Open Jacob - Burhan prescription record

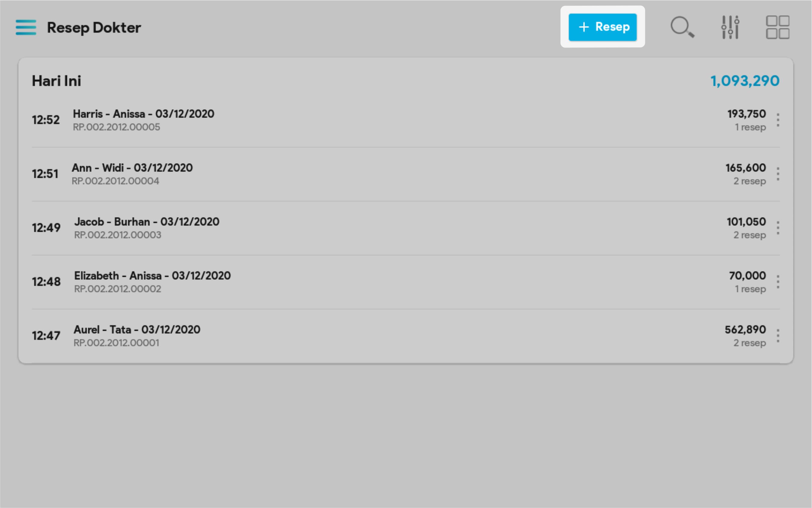coord(147,222)
